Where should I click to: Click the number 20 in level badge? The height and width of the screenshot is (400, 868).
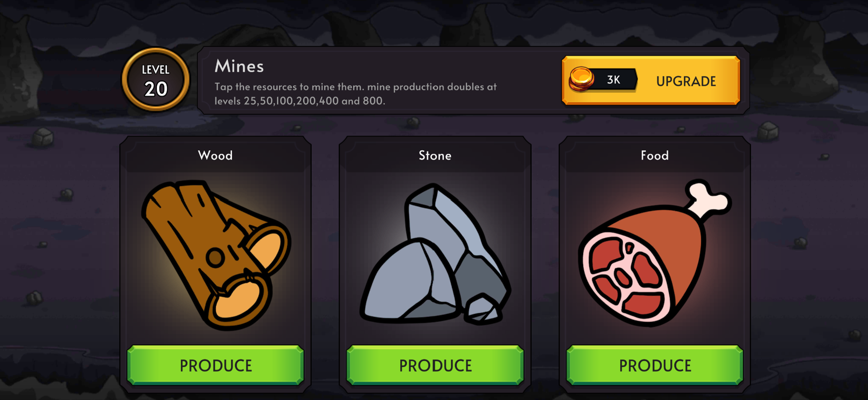click(x=156, y=89)
